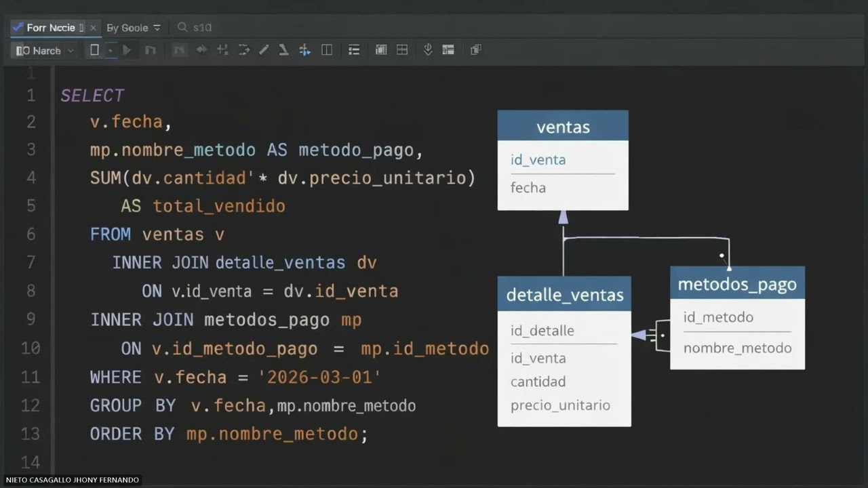This screenshot has height=488, width=868.
Task: Click 'GROUP BY' keyword on line 12
Action: pyautogui.click(x=133, y=405)
